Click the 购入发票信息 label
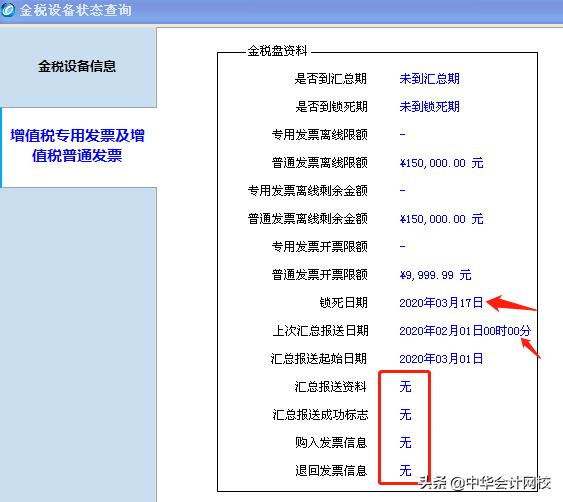The height and width of the screenshot is (502, 563). tap(331, 442)
